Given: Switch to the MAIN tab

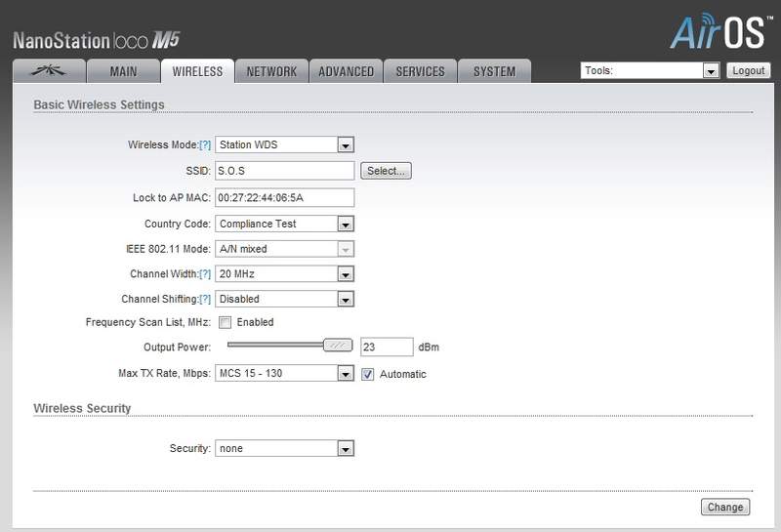Looking at the screenshot, I should [123, 71].
